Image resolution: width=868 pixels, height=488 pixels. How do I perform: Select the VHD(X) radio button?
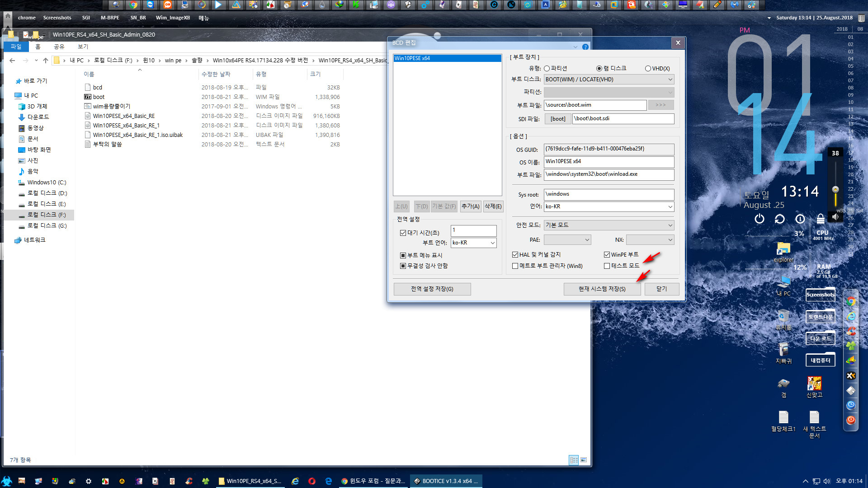[648, 69]
